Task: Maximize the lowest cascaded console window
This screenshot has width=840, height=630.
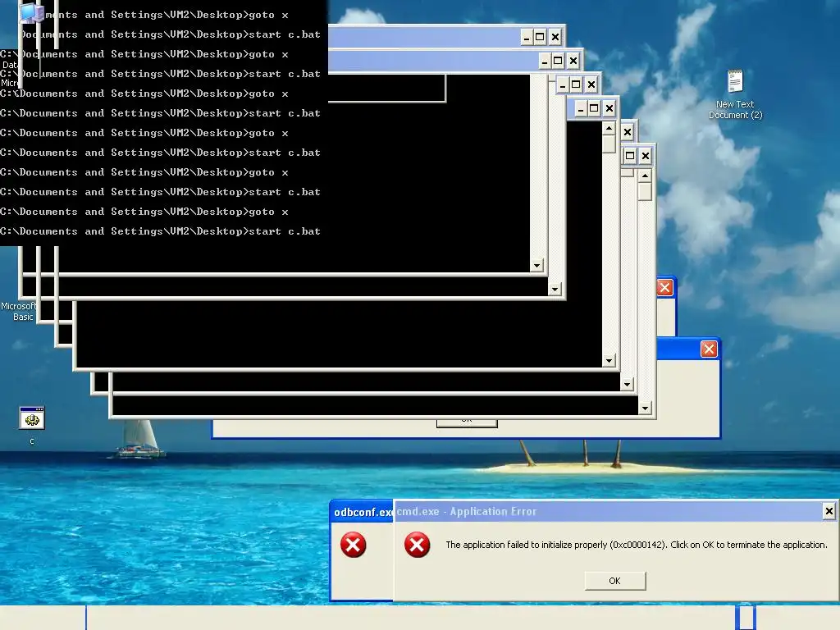Action: (x=630, y=156)
